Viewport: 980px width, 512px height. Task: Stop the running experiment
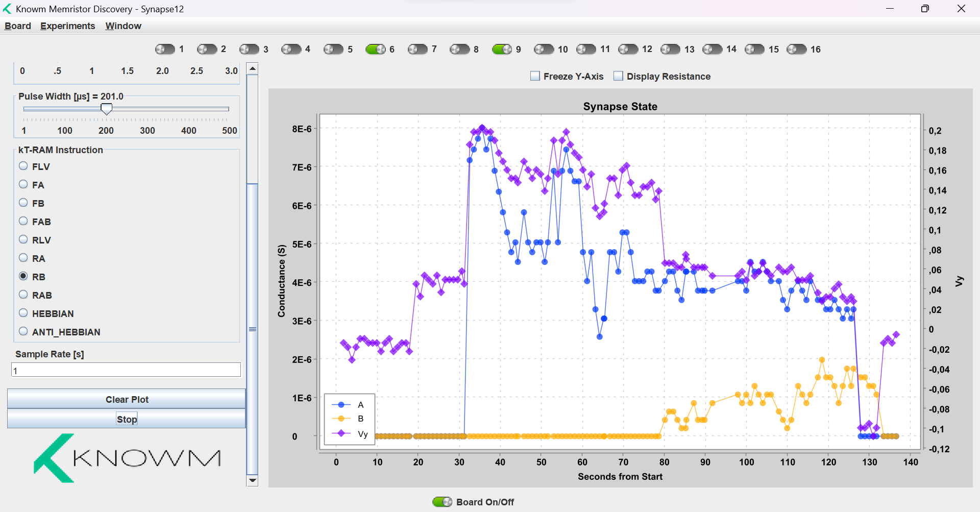click(x=127, y=419)
